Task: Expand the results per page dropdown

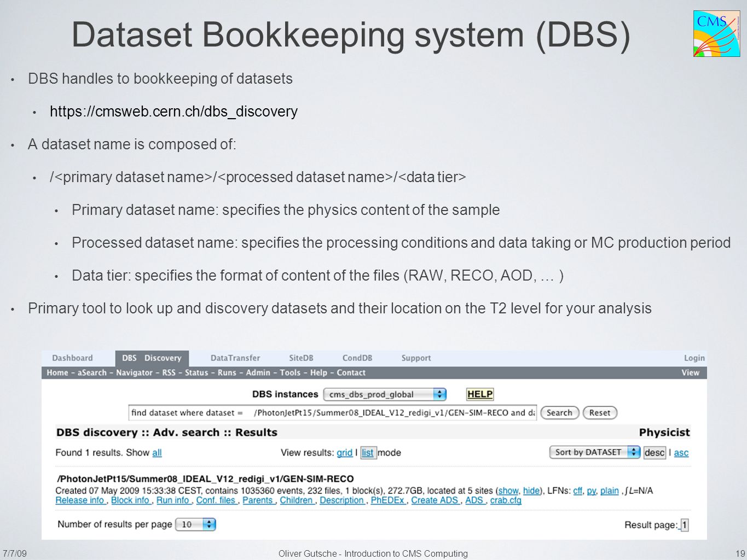Action: (x=195, y=524)
